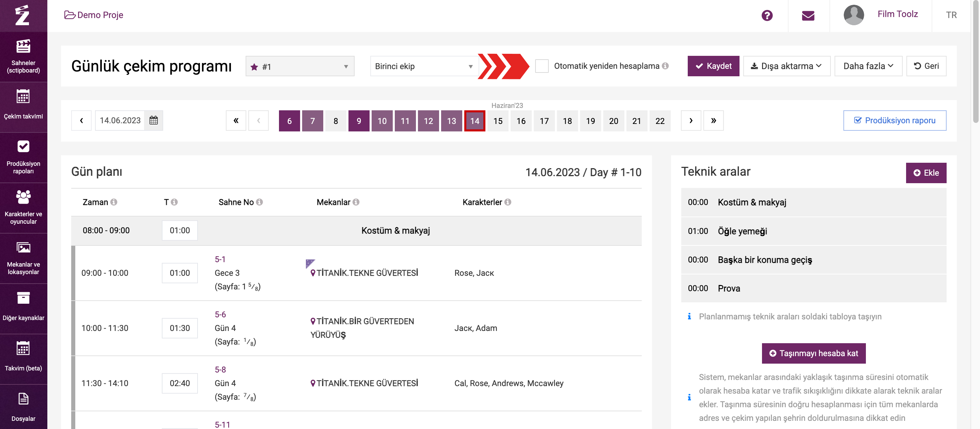Open scene 5-6 link
This screenshot has height=429, width=980.
[220, 315]
